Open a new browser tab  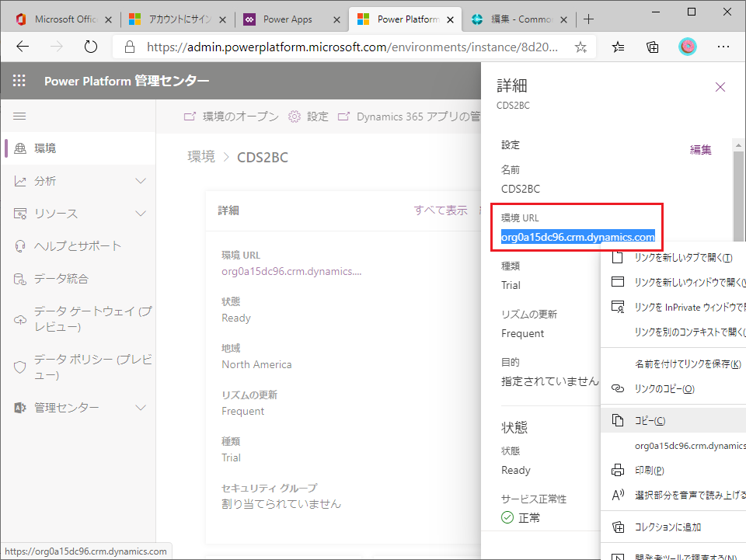click(x=588, y=19)
